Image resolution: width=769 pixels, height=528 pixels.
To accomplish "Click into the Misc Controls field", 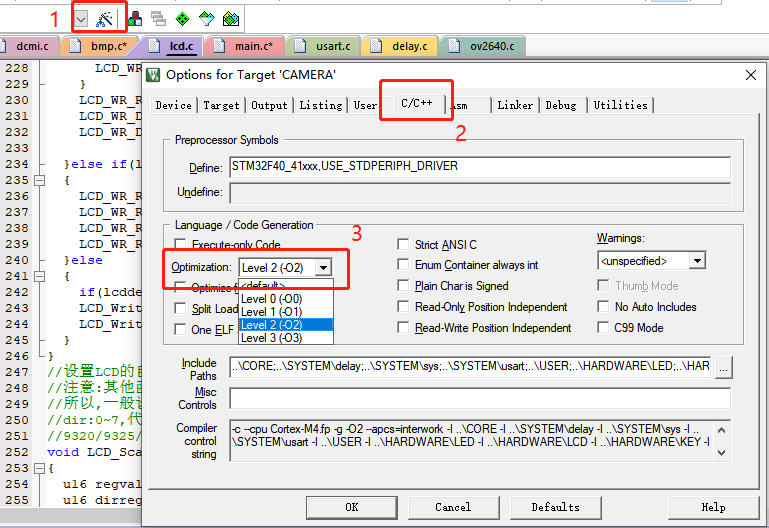I will [x=480, y=398].
